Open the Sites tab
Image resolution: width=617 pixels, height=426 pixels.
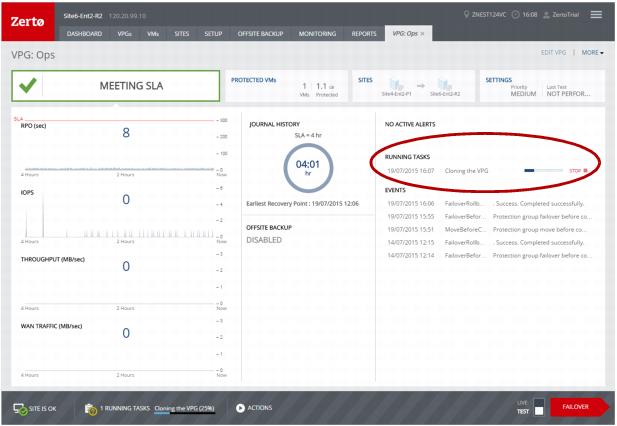pyautogui.click(x=181, y=34)
